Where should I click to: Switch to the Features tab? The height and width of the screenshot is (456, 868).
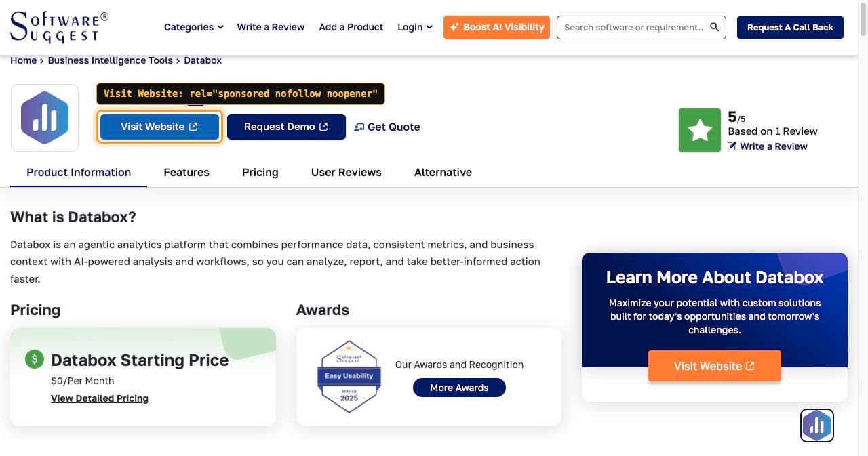pos(186,172)
